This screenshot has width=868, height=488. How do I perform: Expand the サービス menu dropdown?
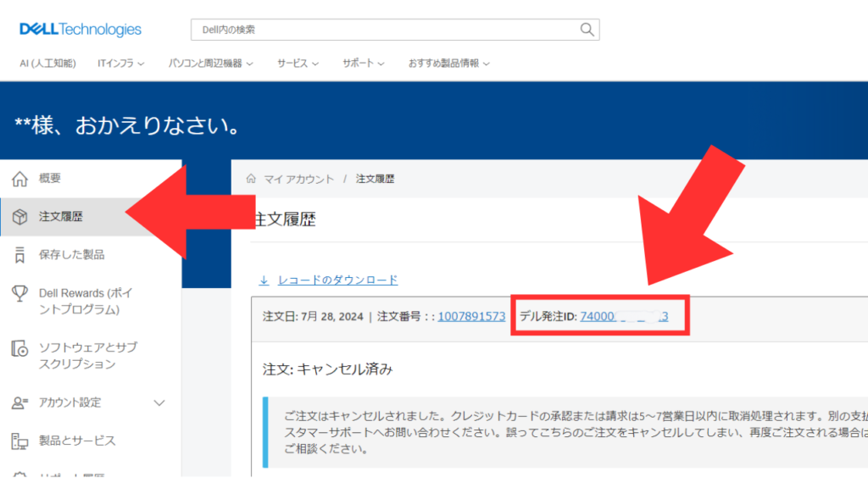point(298,63)
